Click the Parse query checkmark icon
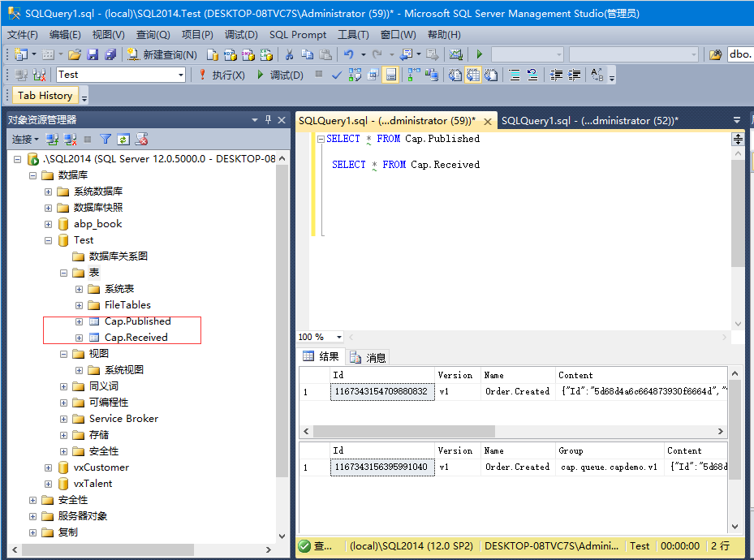This screenshot has height=560, width=754. point(337,75)
